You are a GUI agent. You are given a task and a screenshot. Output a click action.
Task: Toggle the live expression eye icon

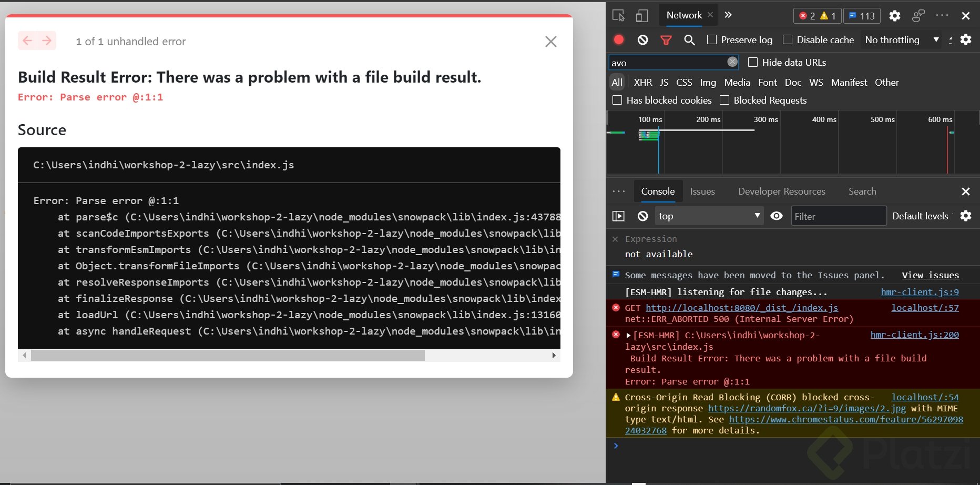click(777, 216)
